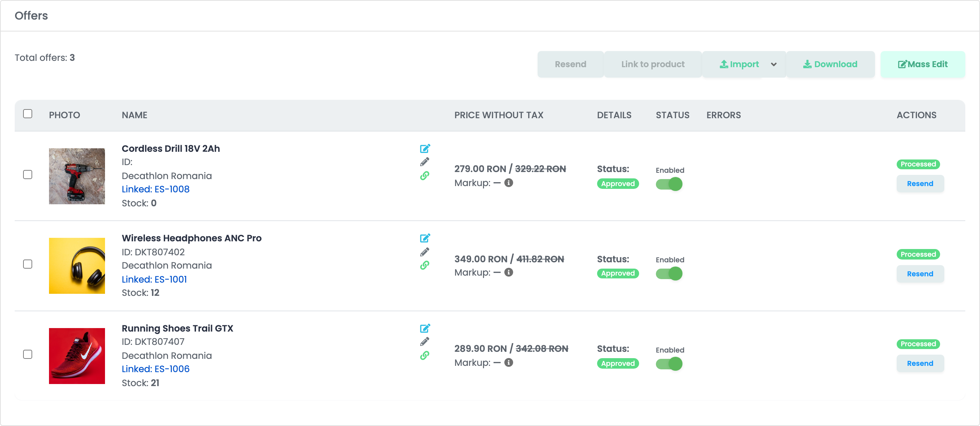Screen dimensions: 980x426
Task: Disable the Running Shoes Enabled toggle
Action: [x=669, y=364]
